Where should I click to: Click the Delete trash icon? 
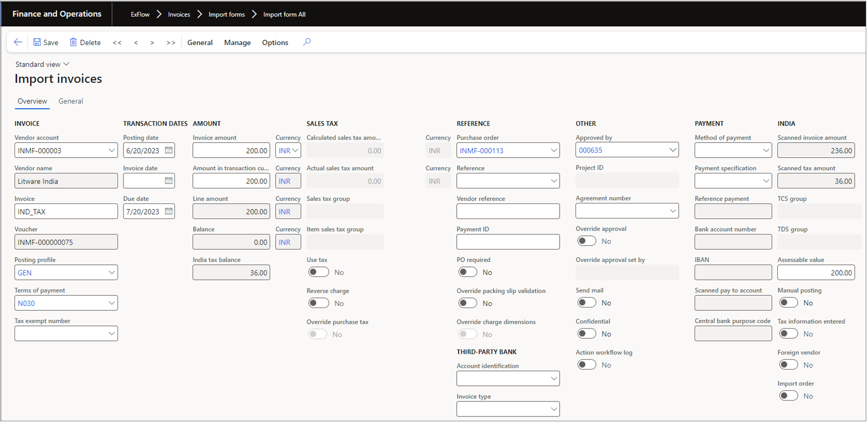pyautogui.click(x=74, y=42)
